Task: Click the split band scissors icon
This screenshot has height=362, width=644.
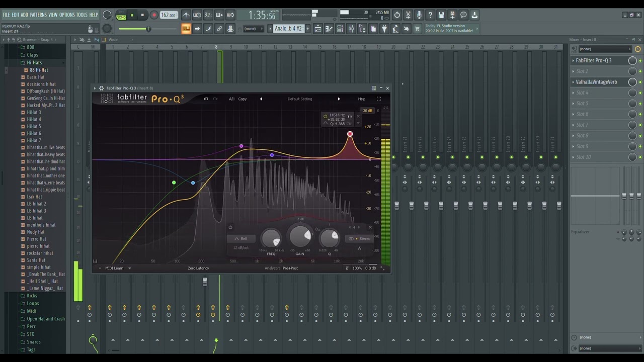Action: (359, 248)
